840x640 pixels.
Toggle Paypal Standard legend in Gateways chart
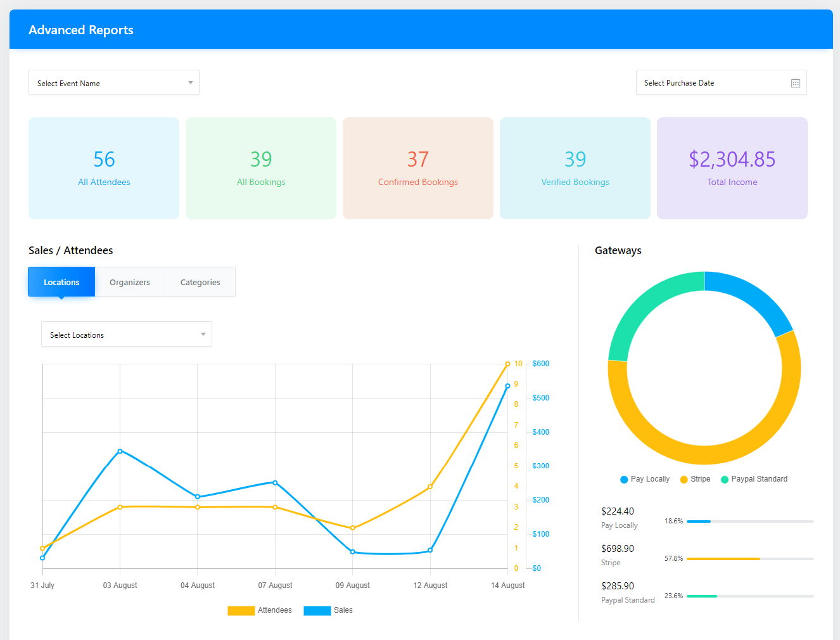(x=754, y=479)
